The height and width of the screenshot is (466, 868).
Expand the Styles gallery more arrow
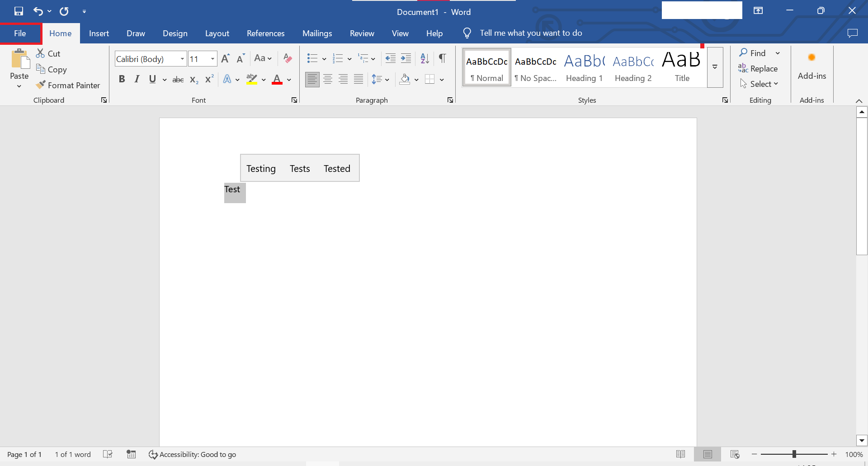715,67
